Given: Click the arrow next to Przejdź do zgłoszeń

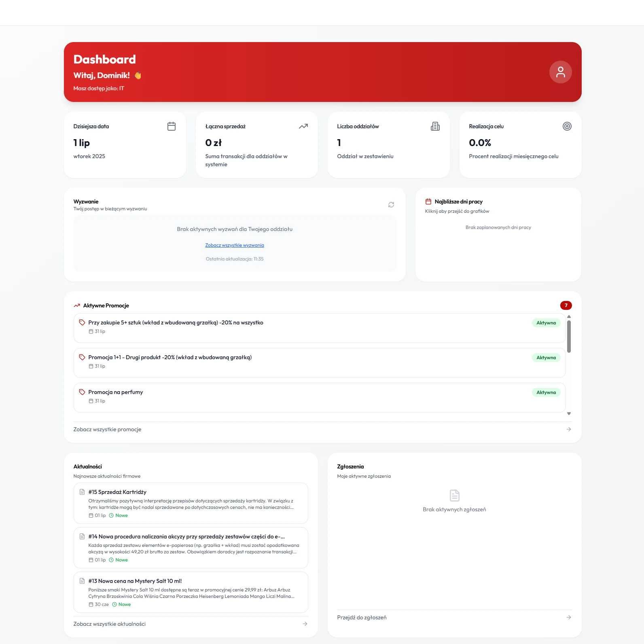Looking at the screenshot, I should 569,617.
